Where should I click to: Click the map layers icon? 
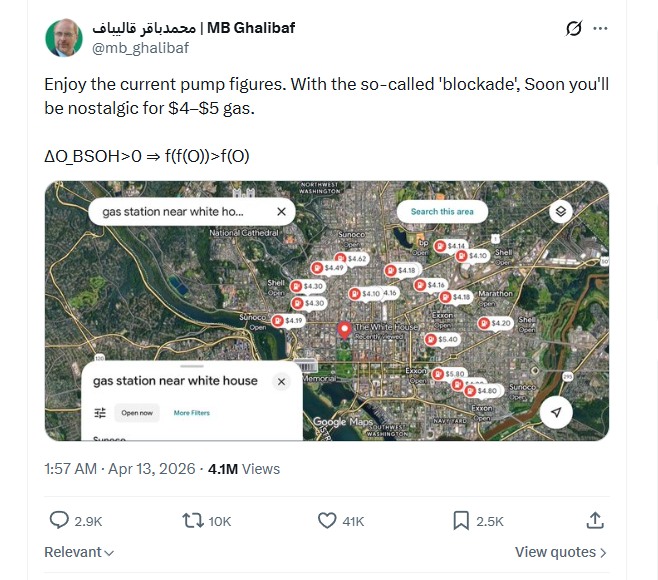click(560, 211)
